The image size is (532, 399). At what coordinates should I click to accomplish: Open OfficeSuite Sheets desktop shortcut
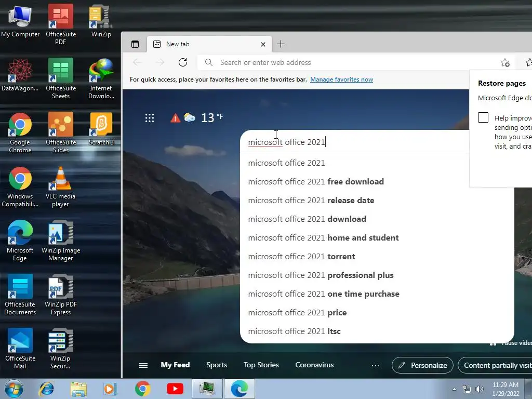(61, 78)
